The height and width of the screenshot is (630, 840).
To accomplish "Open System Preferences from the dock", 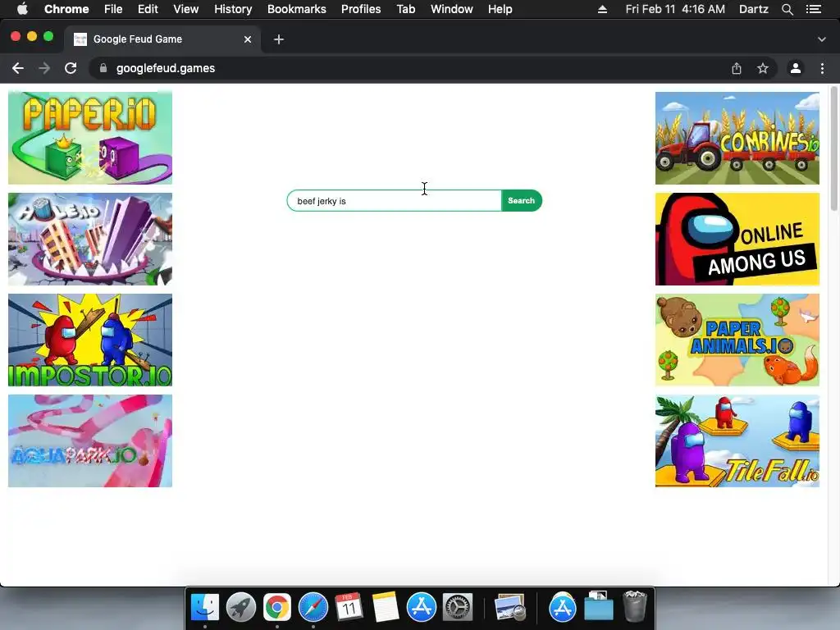I will tap(457, 607).
